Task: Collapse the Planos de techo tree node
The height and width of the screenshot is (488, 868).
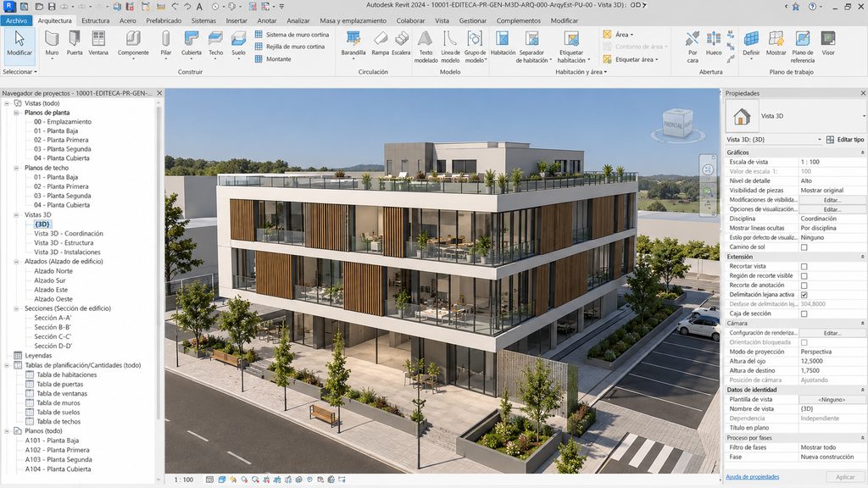Action: click(16, 168)
